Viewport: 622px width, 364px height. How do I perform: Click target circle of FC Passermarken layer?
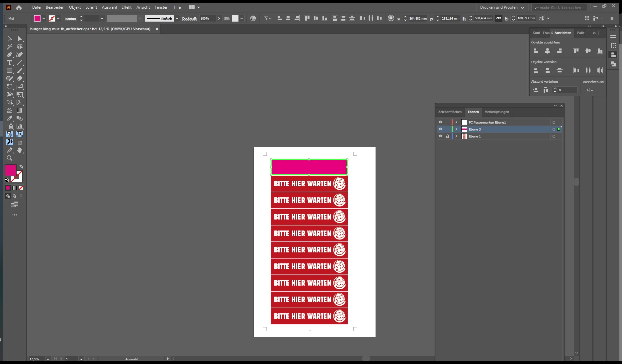(x=554, y=122)
